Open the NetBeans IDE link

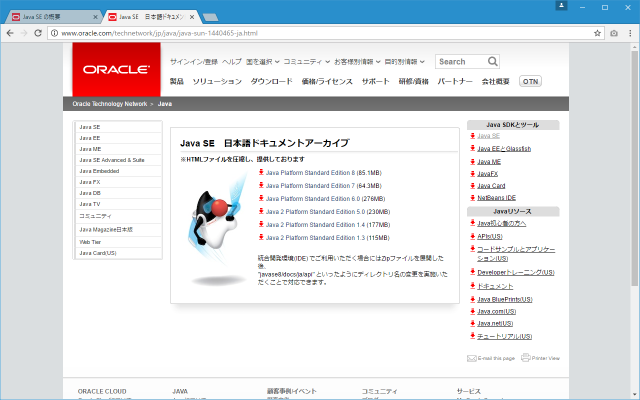497,198
